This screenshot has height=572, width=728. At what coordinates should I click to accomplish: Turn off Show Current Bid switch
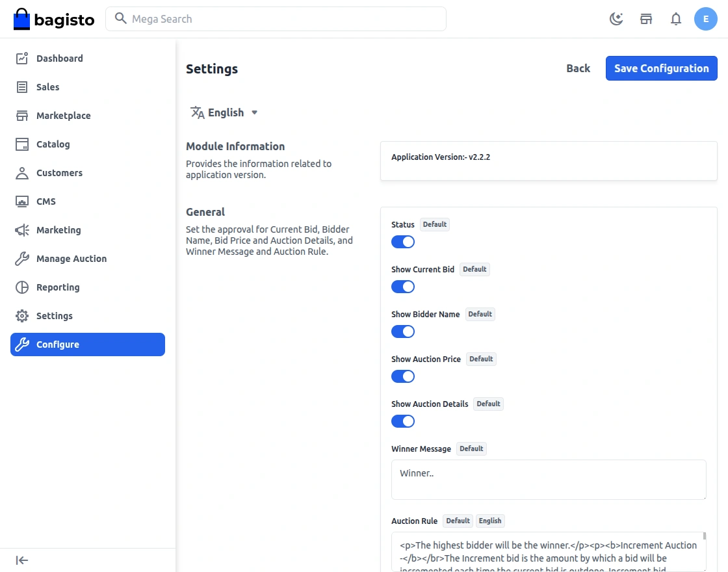(403, 287)
